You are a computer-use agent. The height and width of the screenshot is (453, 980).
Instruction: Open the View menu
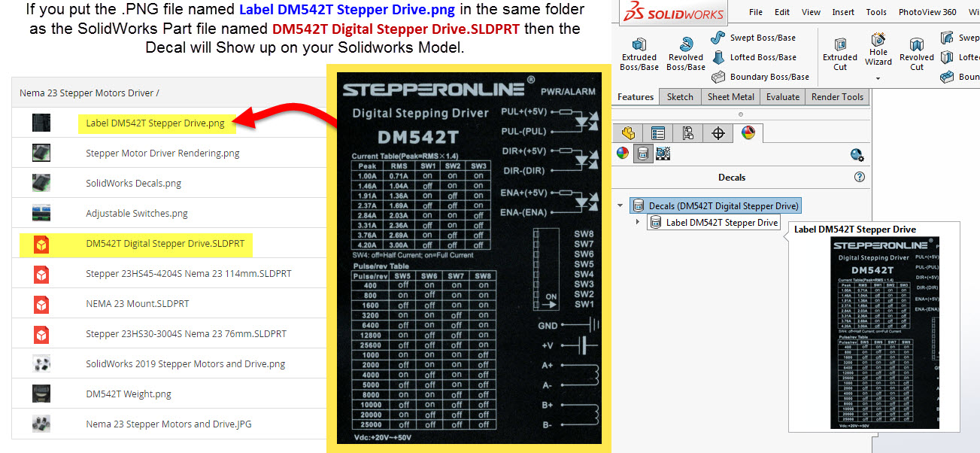click(x=811, y=12)
